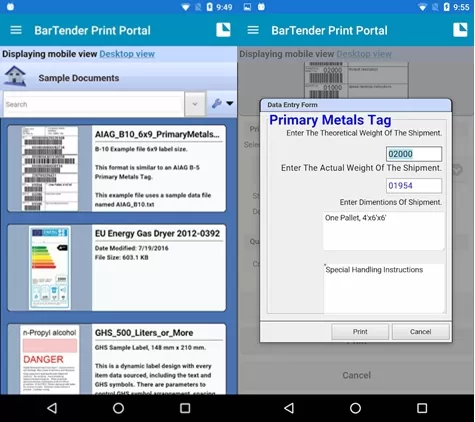Open the Desktop view link on left screen
475x422 pixels.
(x=127, y=54)
